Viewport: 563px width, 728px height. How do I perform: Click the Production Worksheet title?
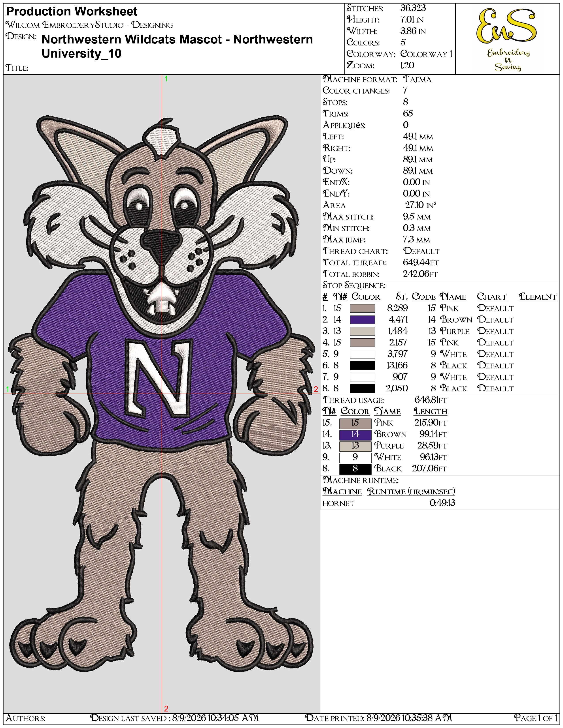tap(72, 11)
